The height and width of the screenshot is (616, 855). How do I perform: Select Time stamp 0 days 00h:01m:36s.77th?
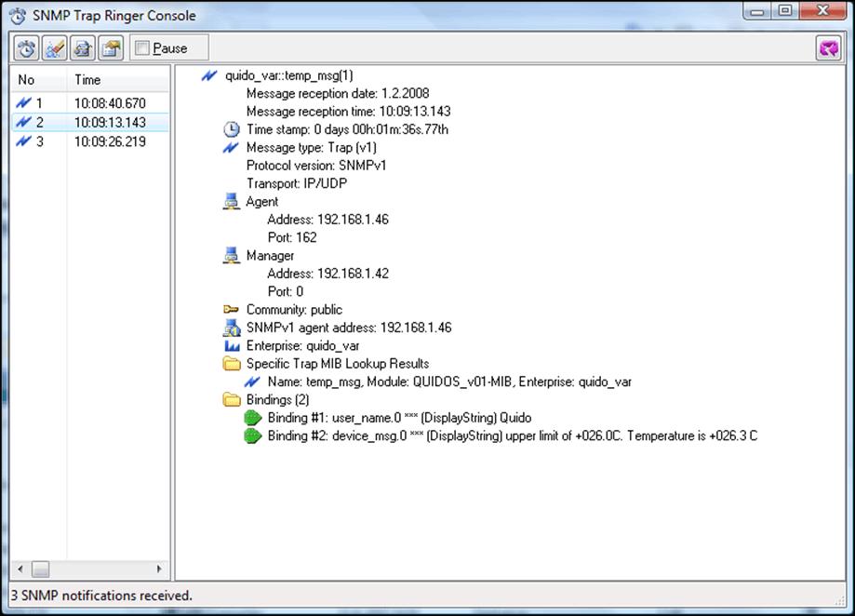[x=347, y=129]
